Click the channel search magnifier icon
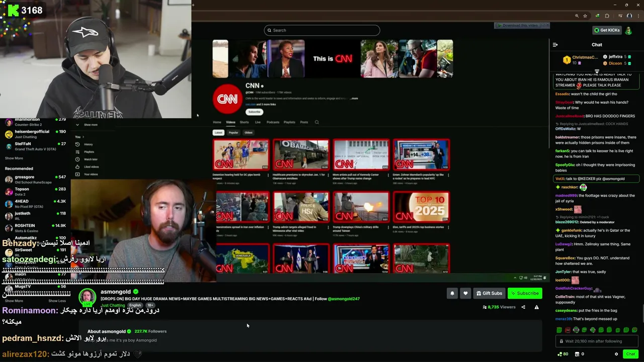644x362 pixels. pos(316,122)
